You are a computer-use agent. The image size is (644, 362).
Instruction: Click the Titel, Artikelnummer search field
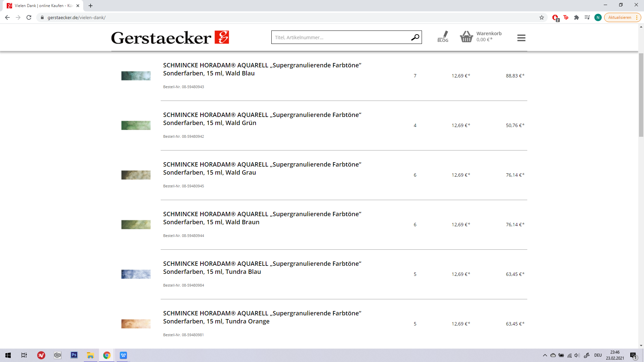tap(340, 37)
